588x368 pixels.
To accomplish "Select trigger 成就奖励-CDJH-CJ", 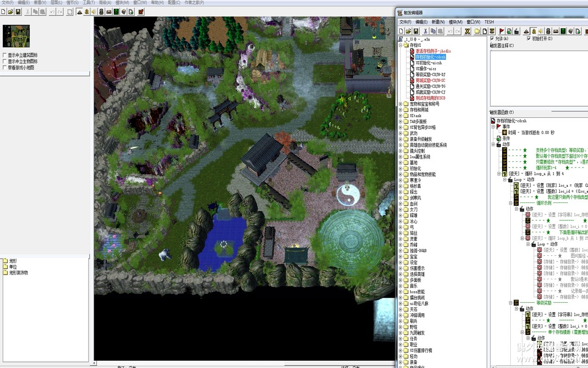I will [430, 92].
